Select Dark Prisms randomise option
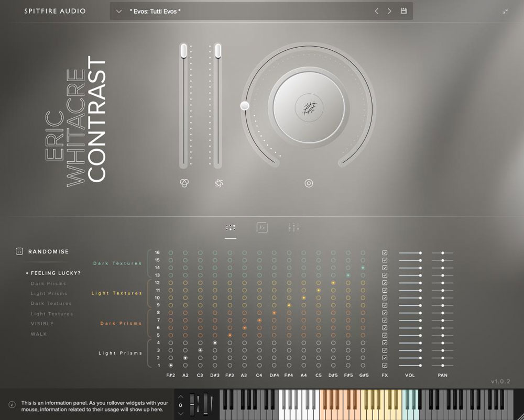The image size is (524, 420). (x=48, y=283)
